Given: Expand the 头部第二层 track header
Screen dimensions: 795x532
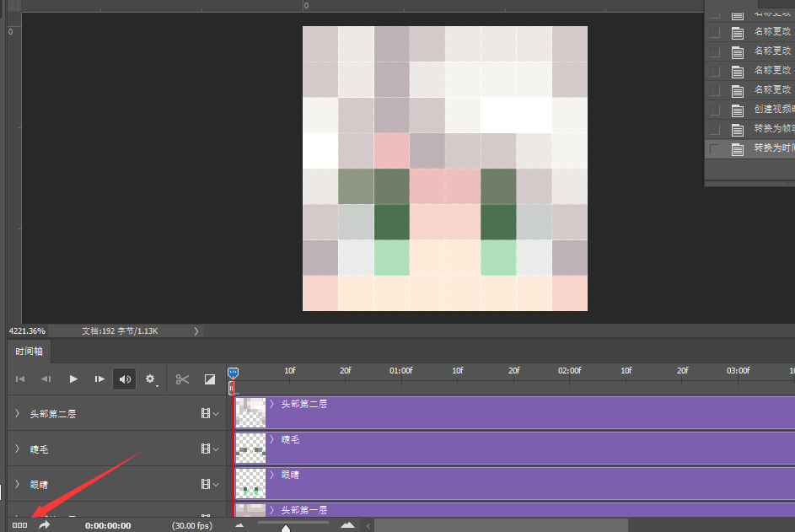Looking at the screenshot, I should pyautogui.click(x=17, y=413).
